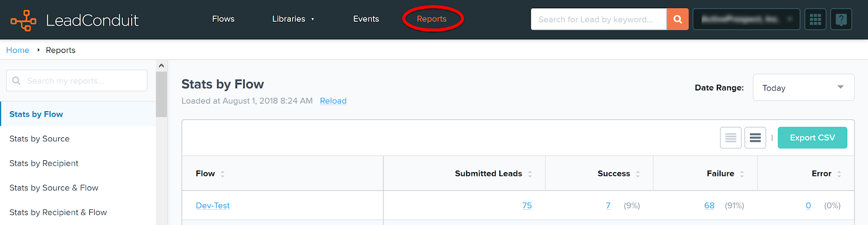
Task: Open the Events tab
Action: pos(365,19)
